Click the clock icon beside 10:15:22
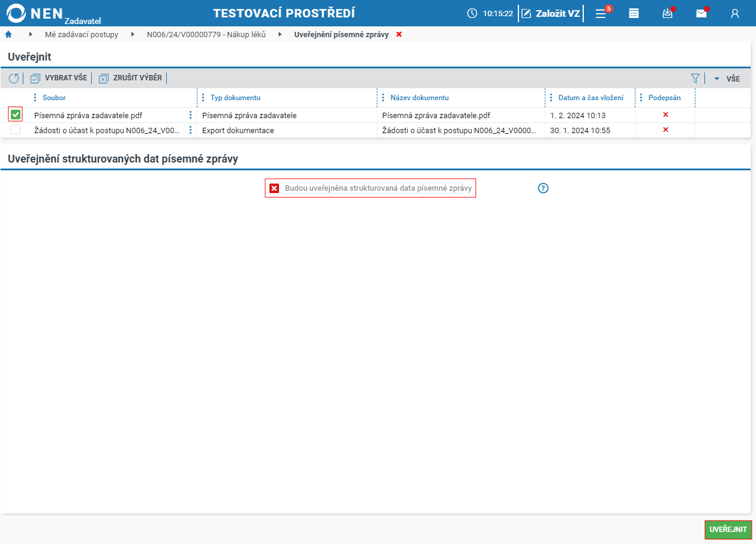The image size is (756, 544). [x=472, y=13]
